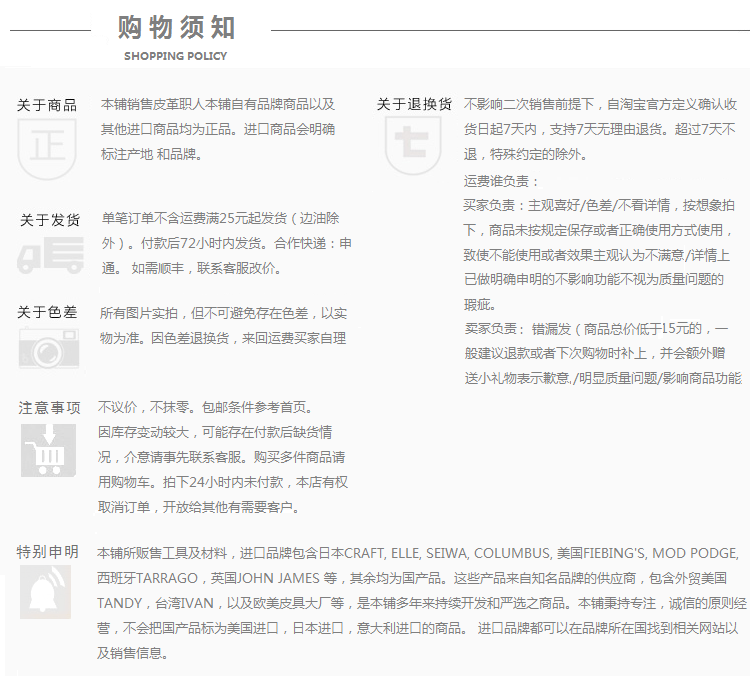Click the delivery truck icon under 关于发货

(50, 255)
